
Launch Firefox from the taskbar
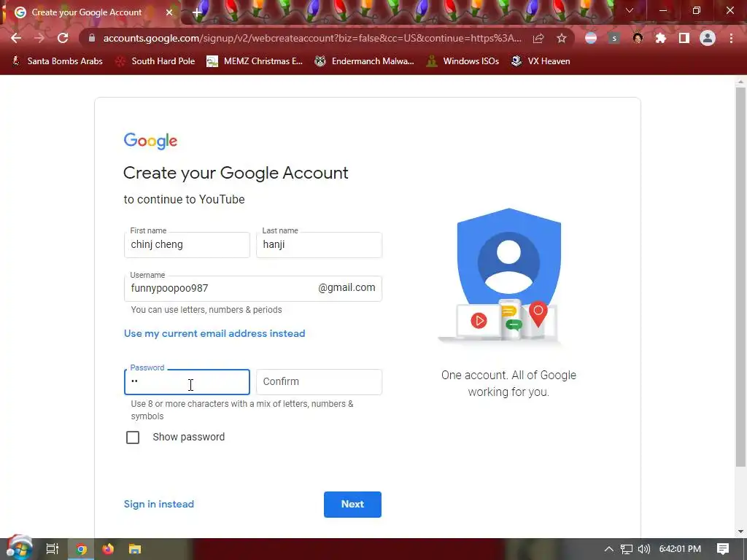pyautogui.click(x=108, y=549)
